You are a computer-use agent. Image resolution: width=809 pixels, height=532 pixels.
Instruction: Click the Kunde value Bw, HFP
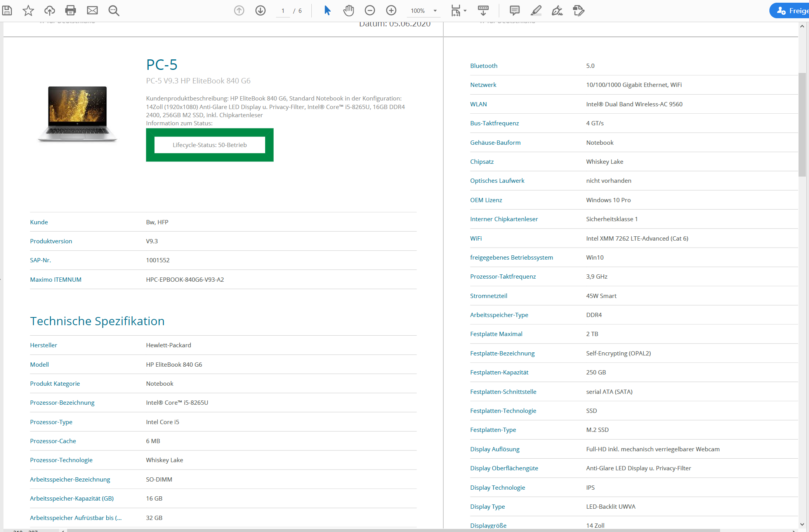tap(157, 222)
